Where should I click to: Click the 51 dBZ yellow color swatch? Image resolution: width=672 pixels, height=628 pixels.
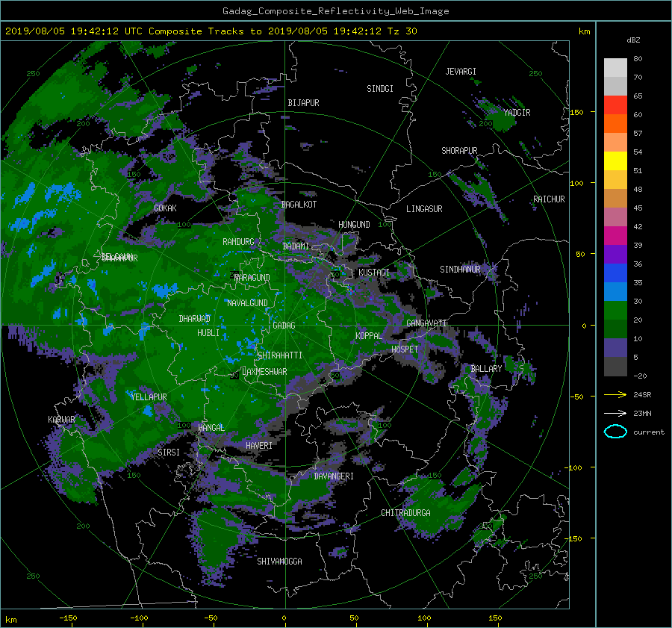pos(615,161)
